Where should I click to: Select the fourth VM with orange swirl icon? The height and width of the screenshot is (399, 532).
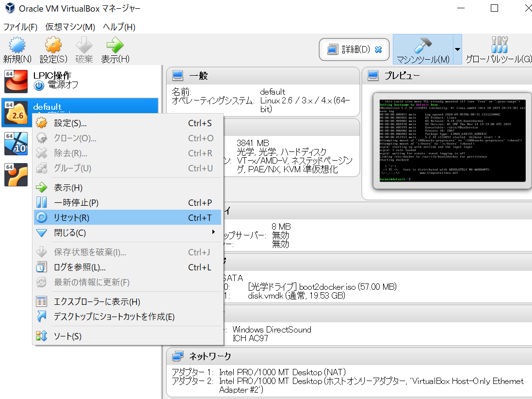coord(16,175)
